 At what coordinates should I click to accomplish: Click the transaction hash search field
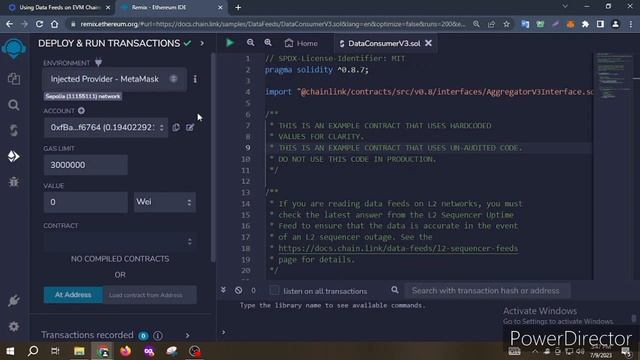click(x=487, y=291)
